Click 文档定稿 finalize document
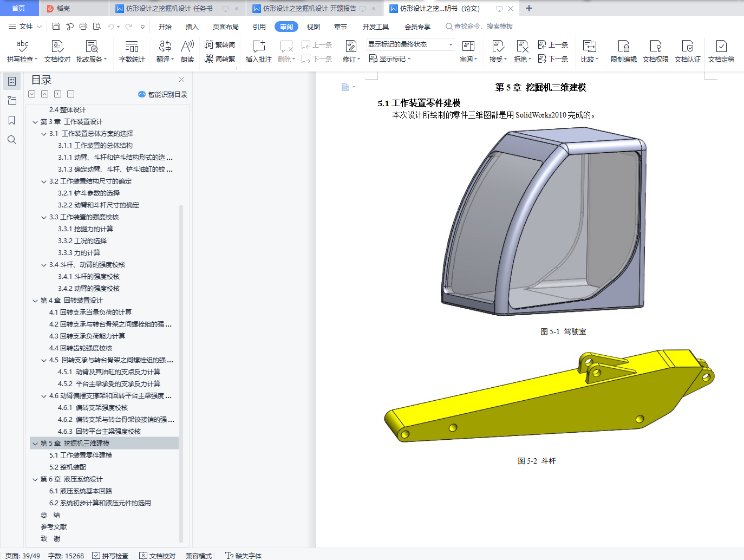Viewport: 744px width, 560px height. (x=721, y=51)
